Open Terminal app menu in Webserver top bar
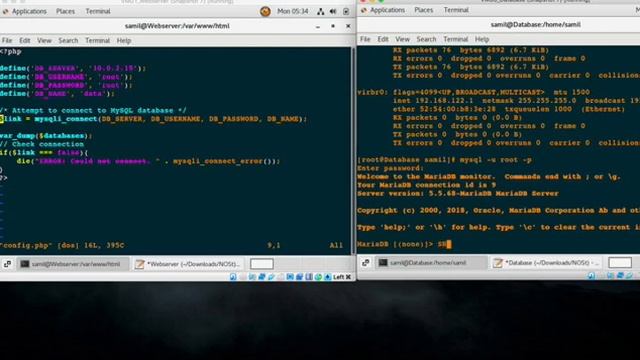Viewport: 640px width, 360px height. point(98,11)
